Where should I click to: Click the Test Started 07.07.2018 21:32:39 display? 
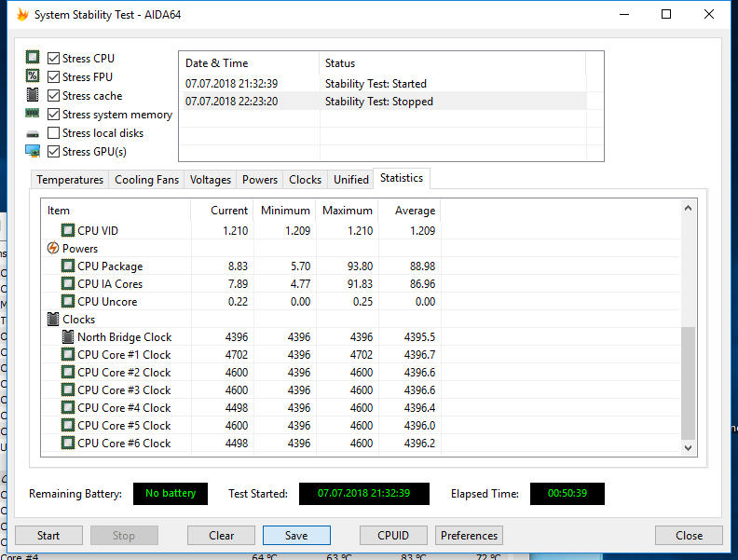(363, 494)
